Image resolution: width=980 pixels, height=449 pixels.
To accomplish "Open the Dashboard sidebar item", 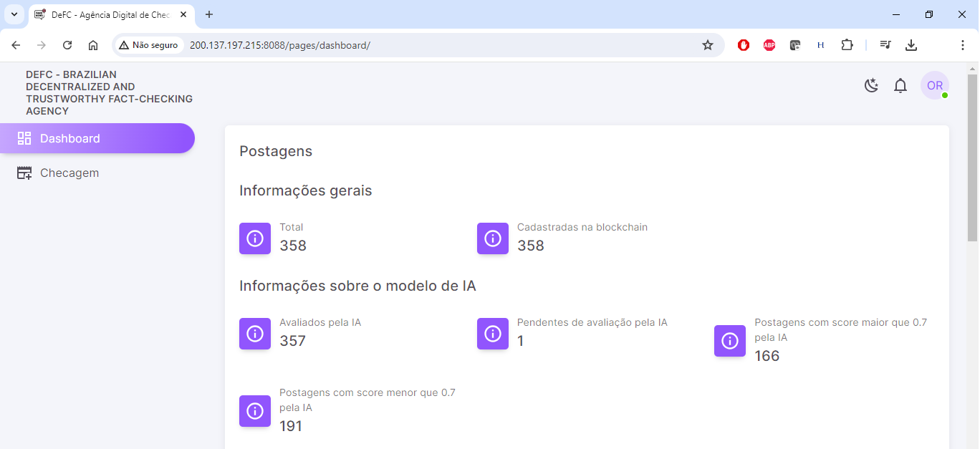I will click(97, 138).
